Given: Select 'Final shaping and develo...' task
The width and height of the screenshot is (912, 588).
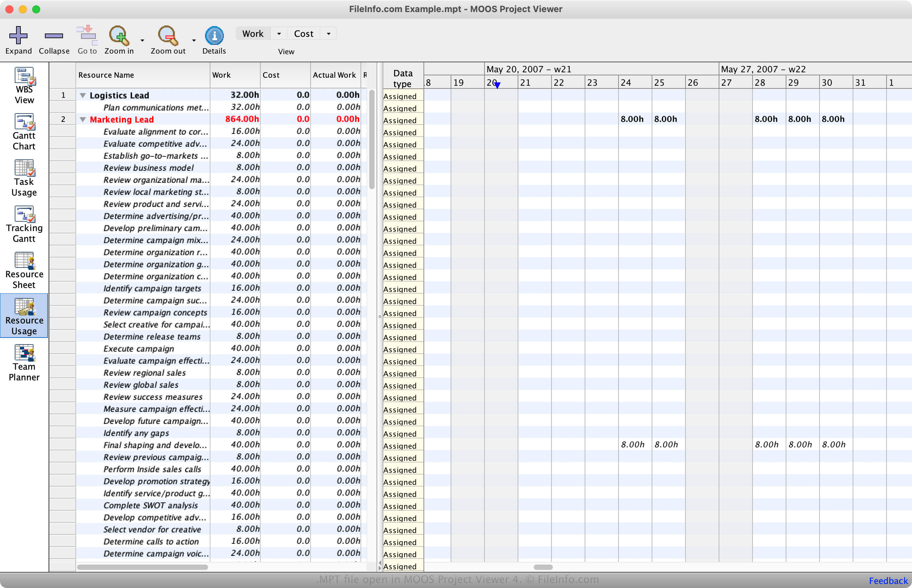Looking at the screenshot, I should (155, 445).
